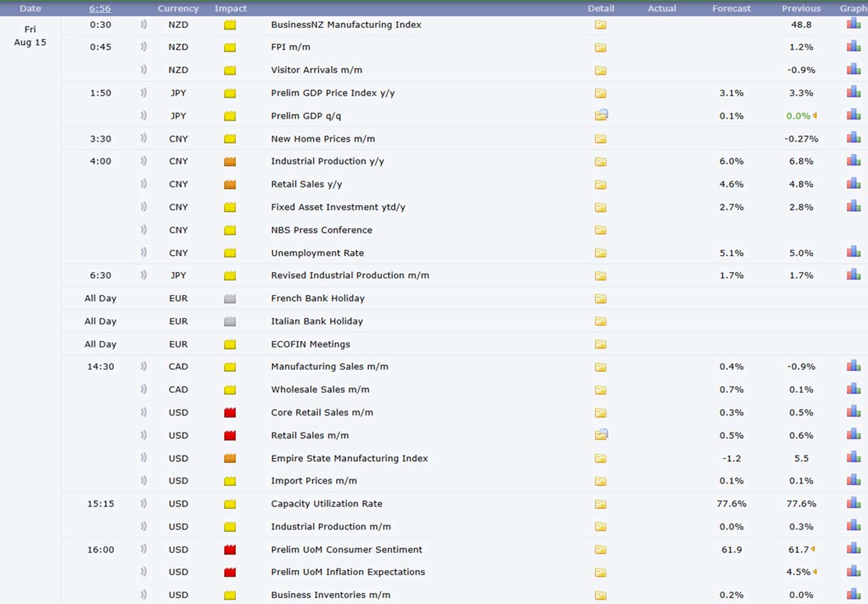Image resolution: width=868 pixels, height=604 pixels.
Task: Show graph for Core Retail Sales m/m
Action: 853,412
